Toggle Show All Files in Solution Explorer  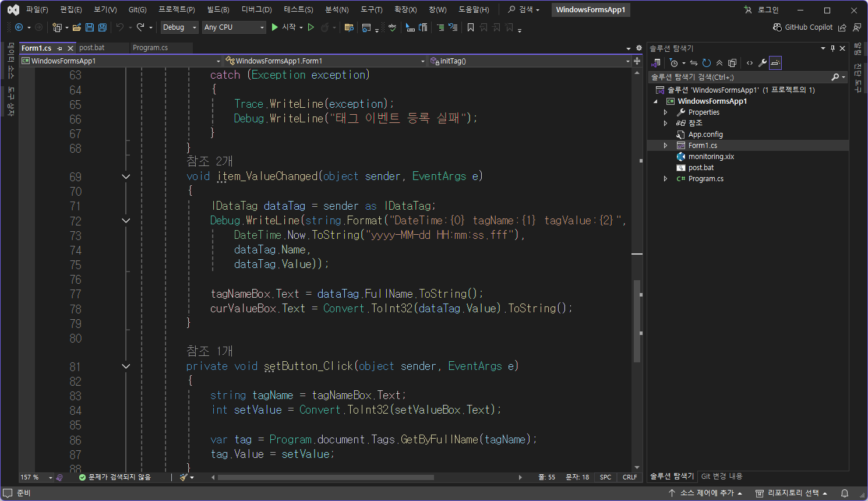pos(732,63)
